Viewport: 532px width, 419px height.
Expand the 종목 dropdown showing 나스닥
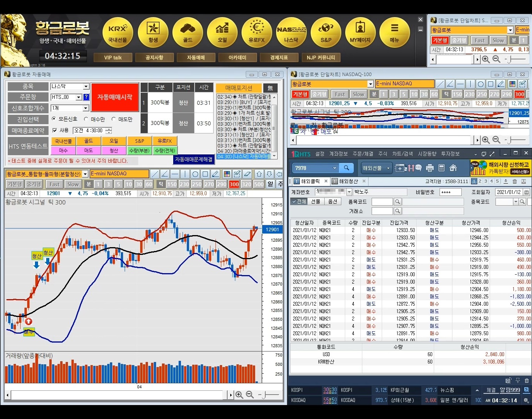tap(86, 87)
